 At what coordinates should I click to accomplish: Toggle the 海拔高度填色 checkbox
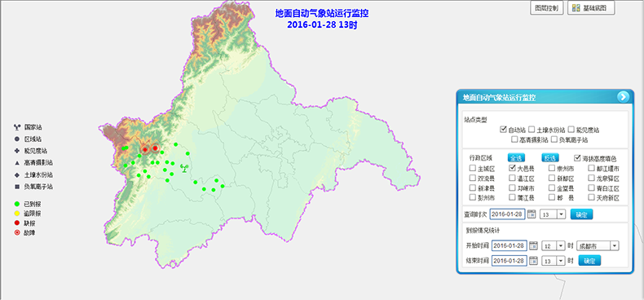[x=577, y=158]
